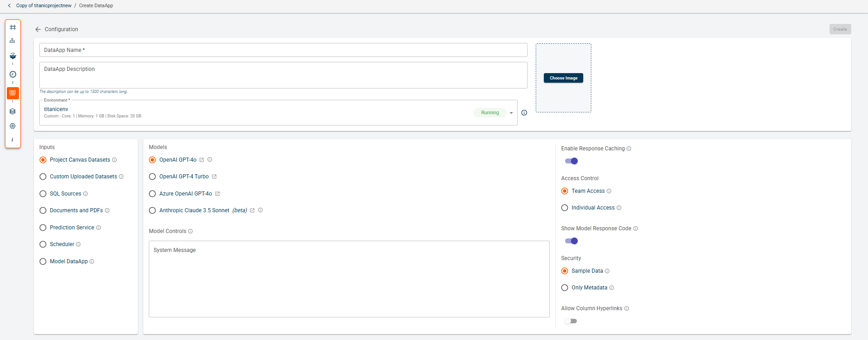Click into the System Message text area

[x=349, y=279]
